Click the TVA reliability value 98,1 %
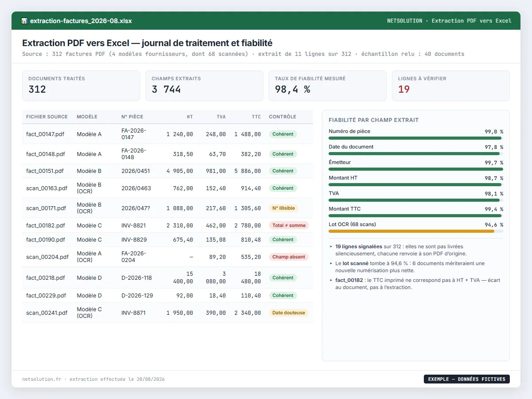 tap(494, 193)
